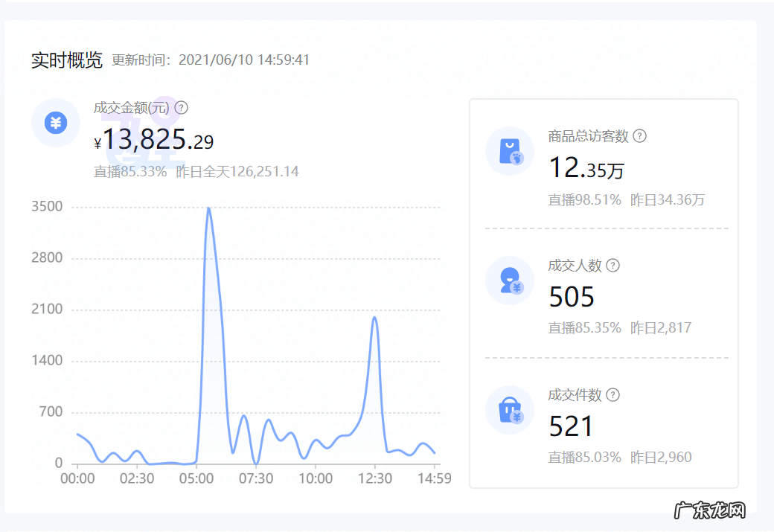Select the shopping bag icon for 商品总访客数
The width and height of the screenshot is (774, 532).
coord(509,151)
